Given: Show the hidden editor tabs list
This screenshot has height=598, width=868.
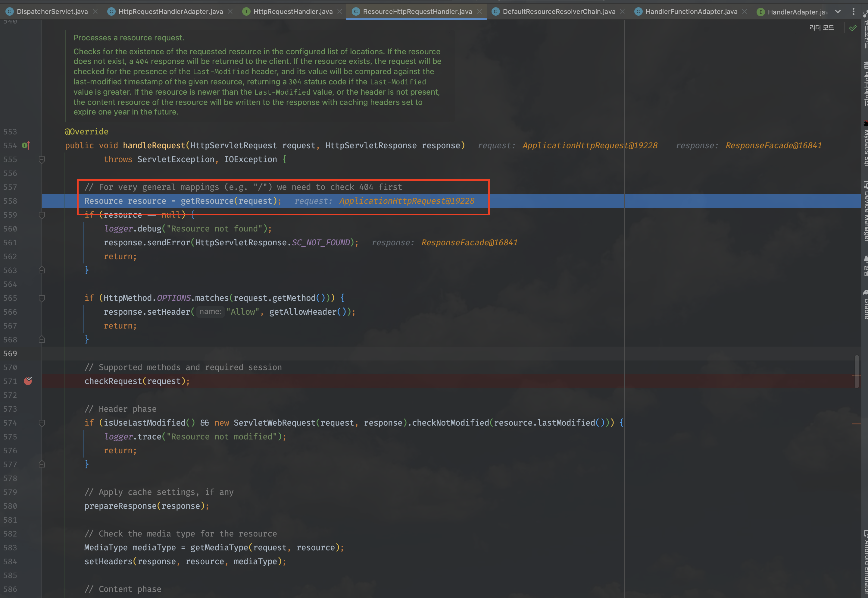Looking at the screenshot, I should [838, 12].
